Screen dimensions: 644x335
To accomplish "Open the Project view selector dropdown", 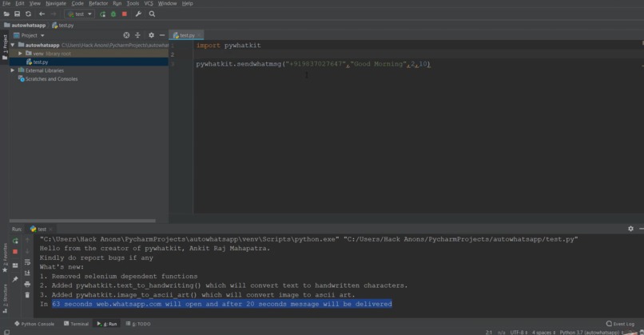I will click(29, 35).
